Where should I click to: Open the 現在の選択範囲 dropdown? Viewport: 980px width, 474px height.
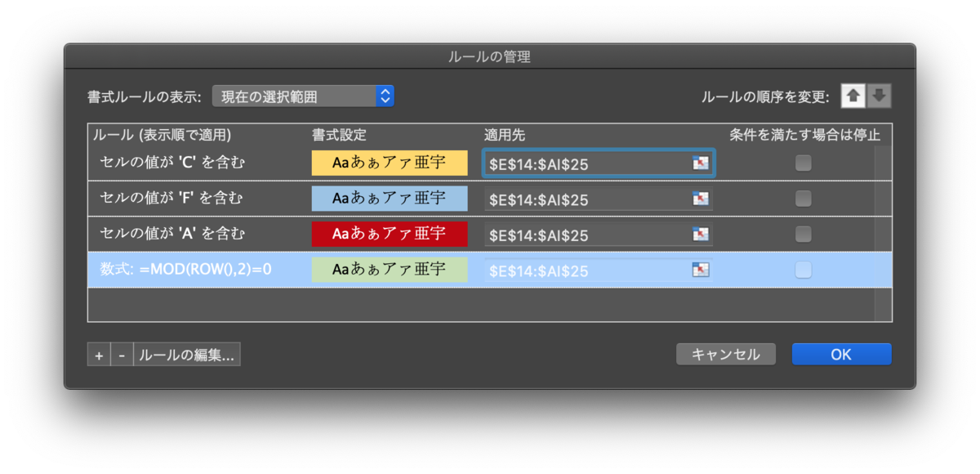point(303,96)
